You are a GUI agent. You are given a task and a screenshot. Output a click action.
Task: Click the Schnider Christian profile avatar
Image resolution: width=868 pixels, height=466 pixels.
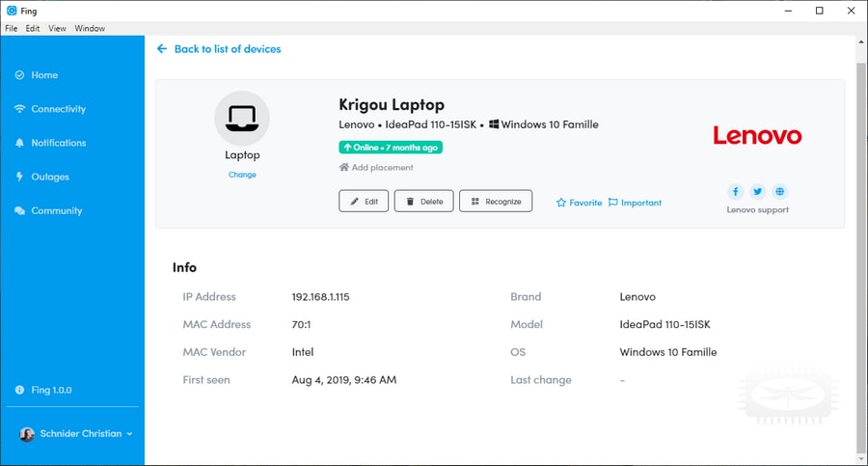point(27,434)
